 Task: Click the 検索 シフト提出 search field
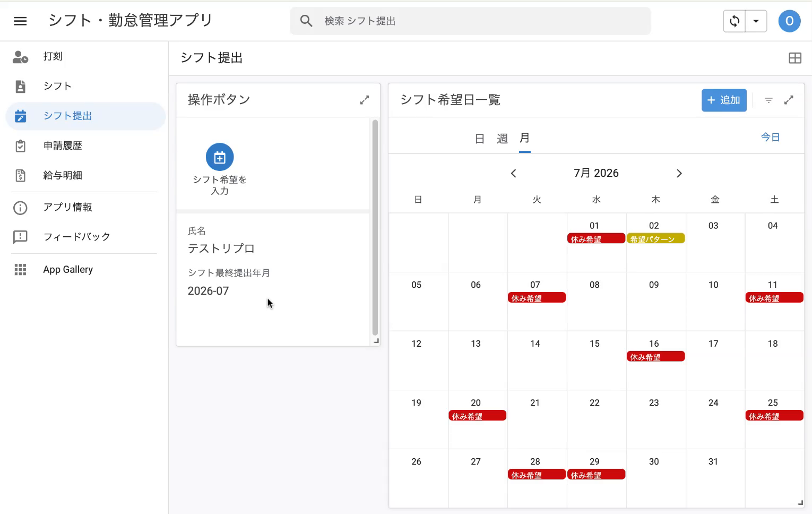470,21
